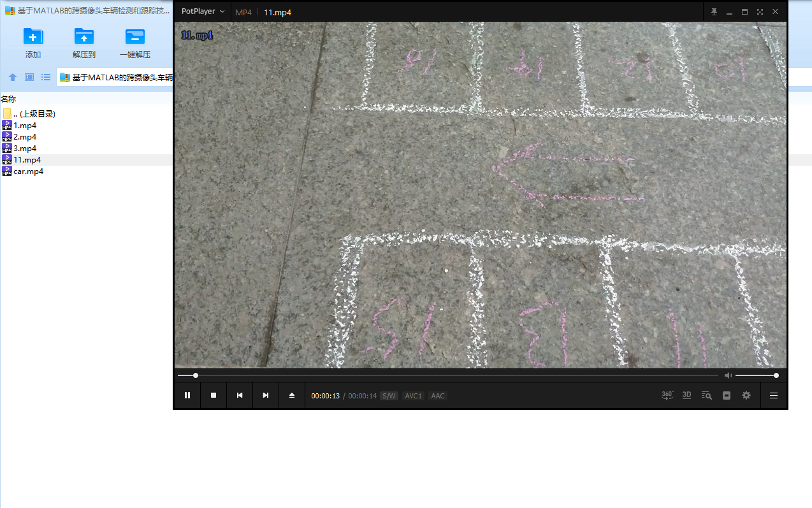The width and height of the screenshot is (812, 508).
Task: Go up one folder level arrow
Action: coord(13,77)
